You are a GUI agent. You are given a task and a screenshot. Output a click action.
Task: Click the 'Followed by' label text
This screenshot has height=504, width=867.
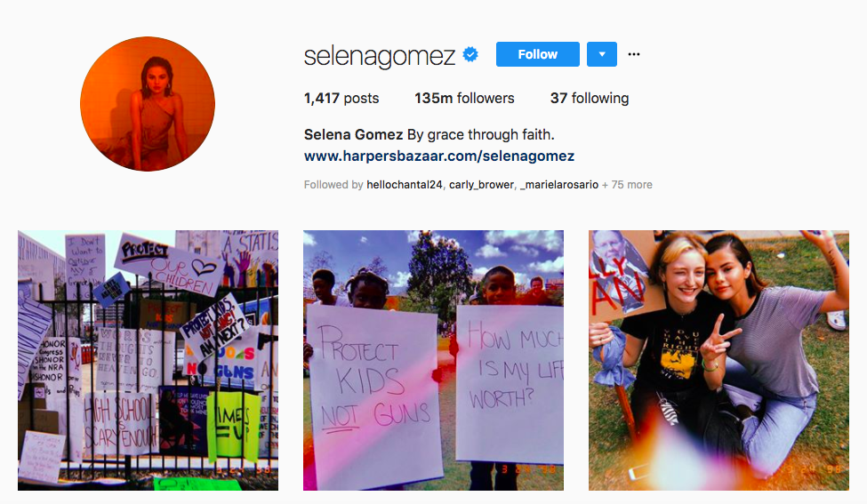point(333,185)
